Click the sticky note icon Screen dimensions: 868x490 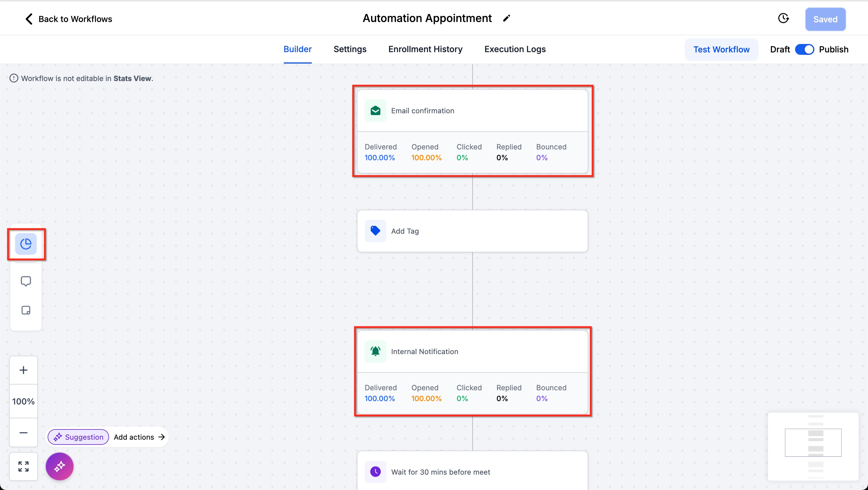click(26, 310)
